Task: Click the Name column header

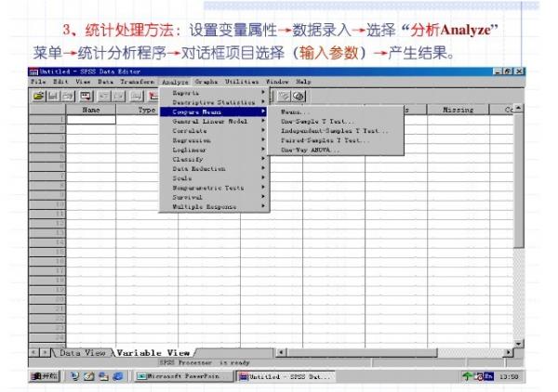Action: coord(91,110)
